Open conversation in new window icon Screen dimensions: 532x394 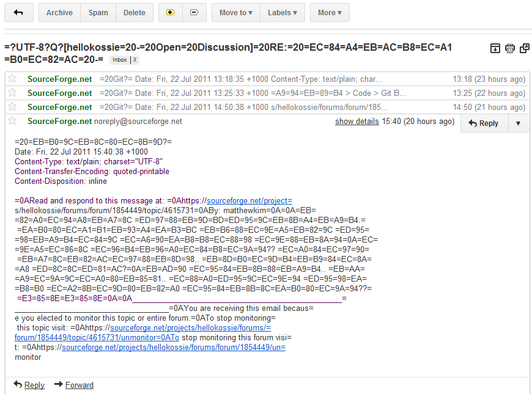coord(524,49)
